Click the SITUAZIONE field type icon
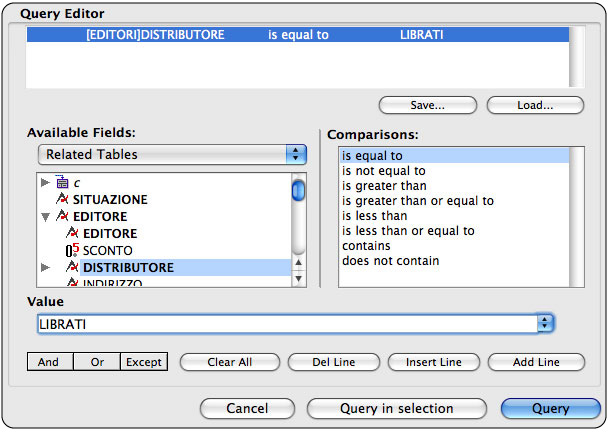 [62, 199]
